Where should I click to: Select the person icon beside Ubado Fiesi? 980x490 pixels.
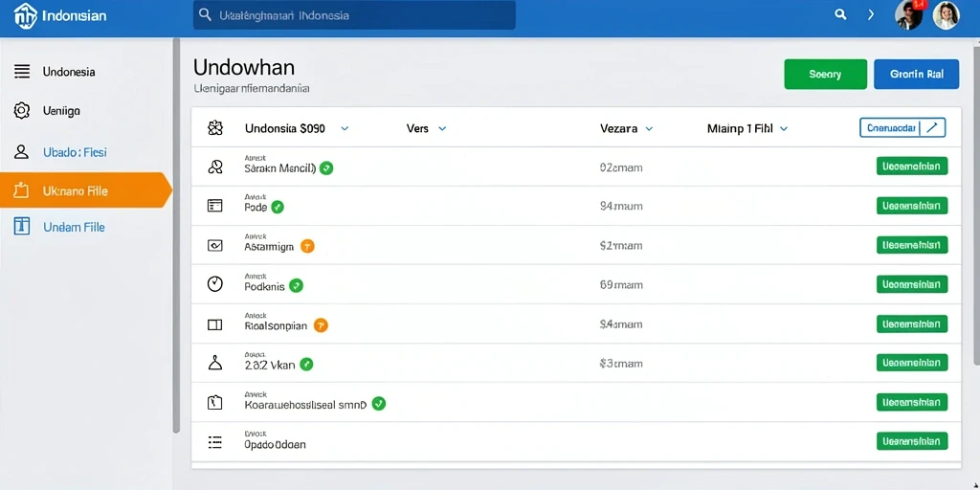[x=22, y=151]
